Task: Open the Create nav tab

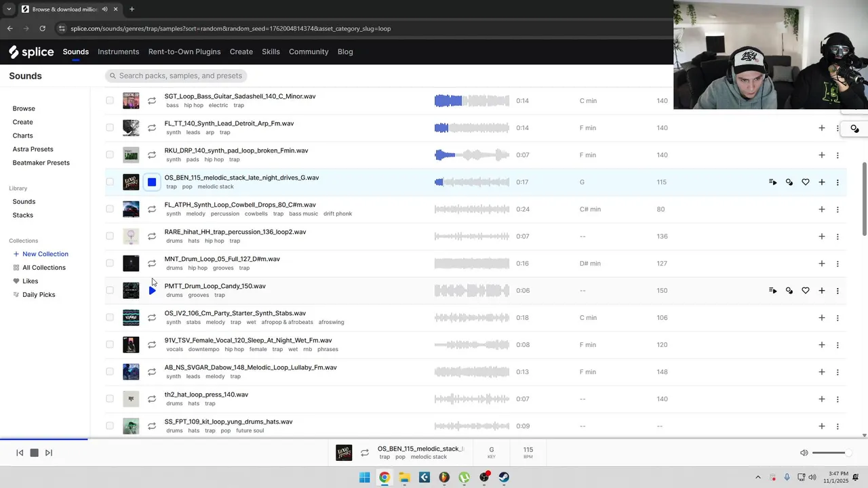Action: [x=241, y=52]
